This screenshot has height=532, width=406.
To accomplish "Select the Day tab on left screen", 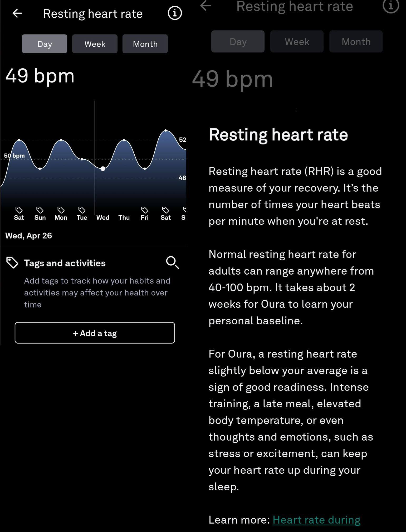I will [x=45, y=44].
